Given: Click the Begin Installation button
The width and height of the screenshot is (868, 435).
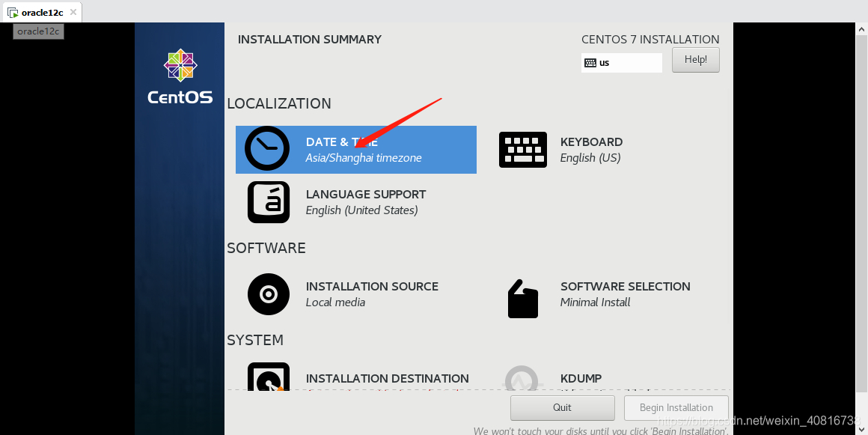Looking at the screenshot, I should coord(676,408).
